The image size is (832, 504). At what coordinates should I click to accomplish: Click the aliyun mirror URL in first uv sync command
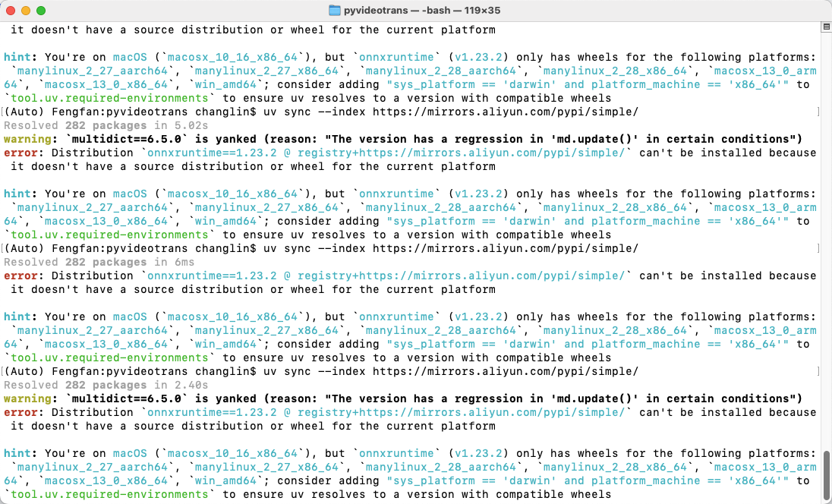tap(505, 112)
